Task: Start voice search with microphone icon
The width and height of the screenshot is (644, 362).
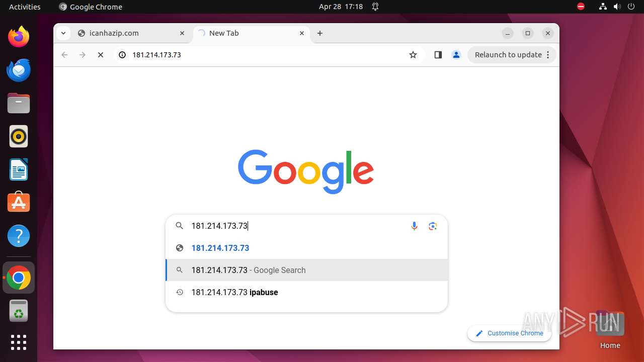Action: point(414,226)
